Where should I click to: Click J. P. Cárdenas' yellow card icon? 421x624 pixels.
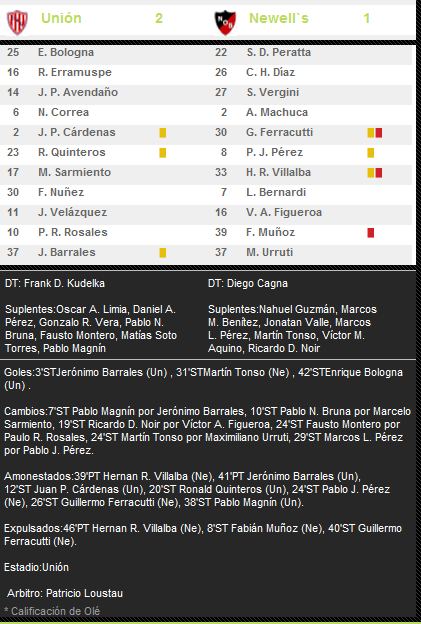(x=163, y=133)
